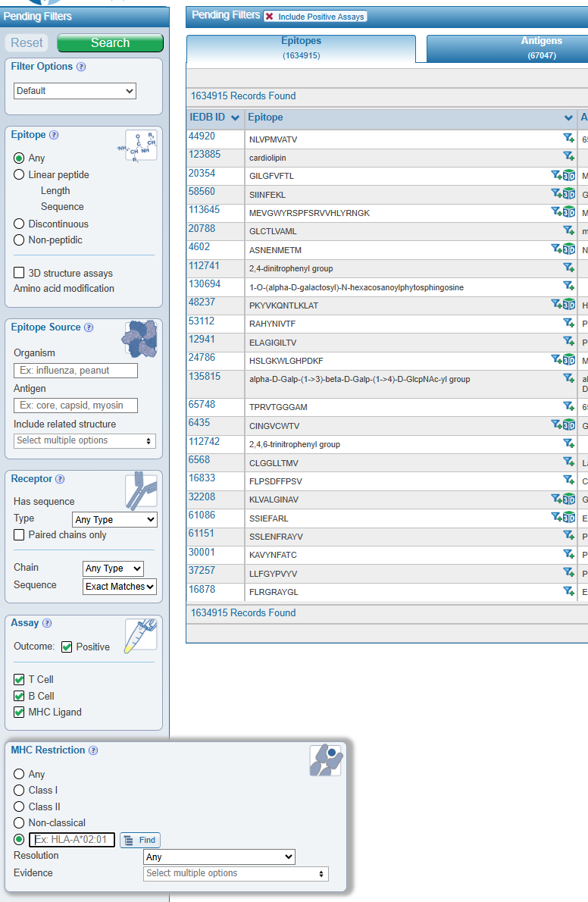Click the help icon beside Receptor heading

[60, 479]
